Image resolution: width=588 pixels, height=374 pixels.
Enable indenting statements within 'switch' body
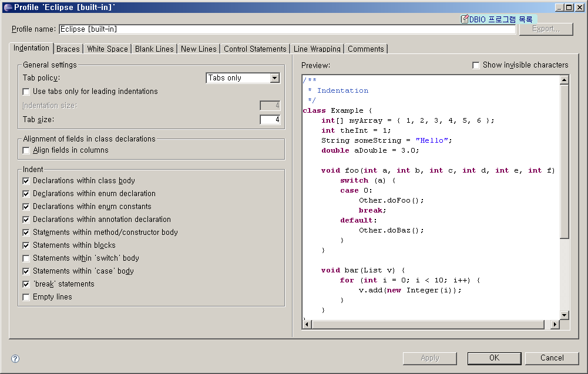[x=26, y=258]
